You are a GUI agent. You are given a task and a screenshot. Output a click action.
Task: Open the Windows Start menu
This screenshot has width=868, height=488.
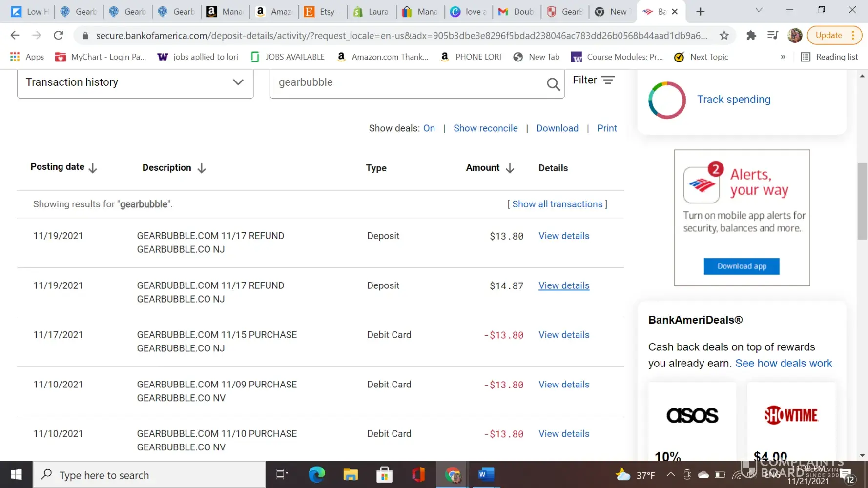(x=16, y=475)
